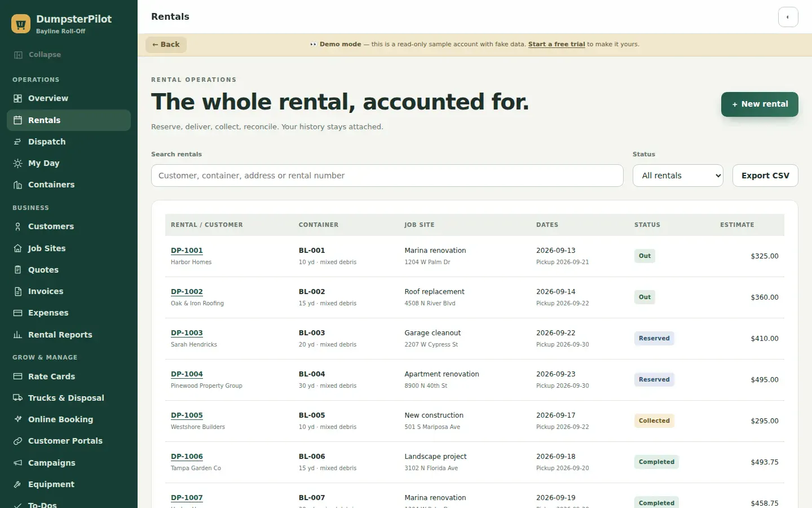Click the Harbor Homes customer name
812x508 pixels.
[x=191, y=262]
